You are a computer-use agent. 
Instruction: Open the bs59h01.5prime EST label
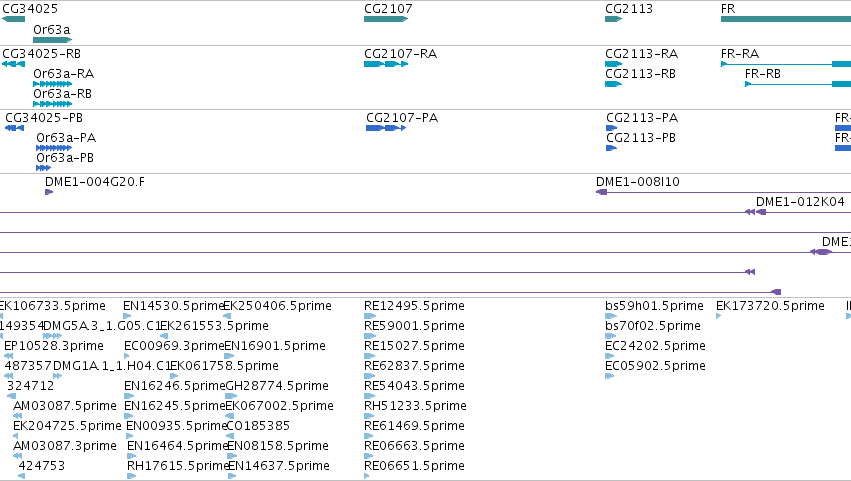[x=654, y=306]
